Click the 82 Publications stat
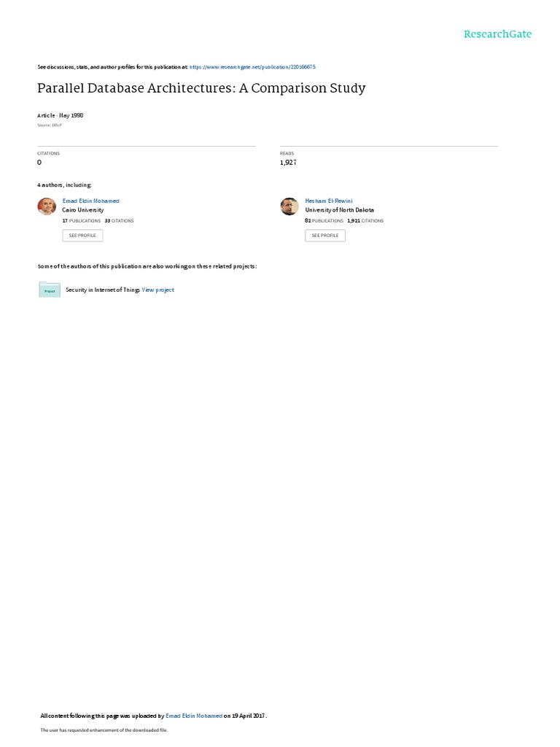Image resolution: width=560 pixels, height=747 pixels. tap(324, 220)
